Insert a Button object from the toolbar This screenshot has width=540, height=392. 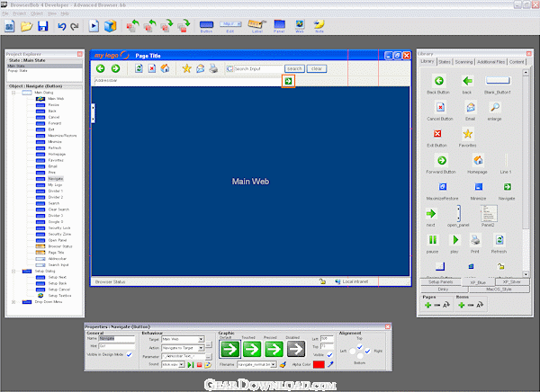point(206,26)
